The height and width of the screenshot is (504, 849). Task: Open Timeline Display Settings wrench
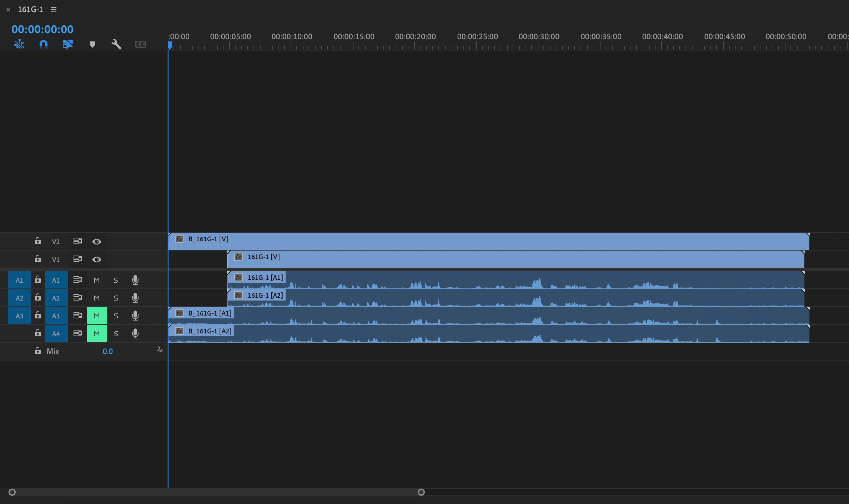click(x=116, y=44)
